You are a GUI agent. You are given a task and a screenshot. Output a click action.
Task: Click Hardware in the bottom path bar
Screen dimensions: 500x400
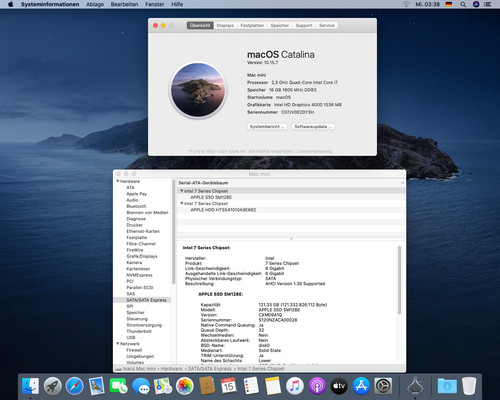tap(171, 369)
